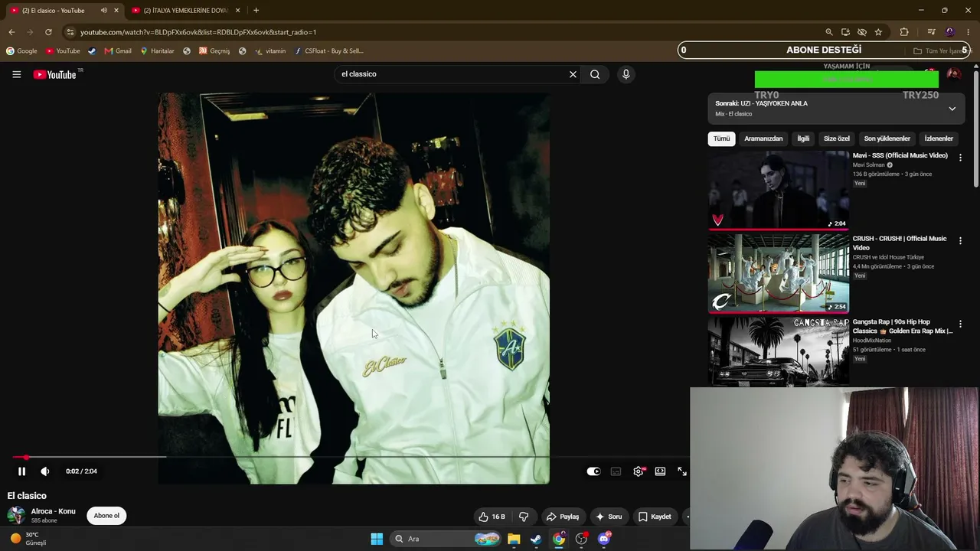Image resolution: width=980 pixels, height=551 pixels.
Task: Open the Alroca - Konu channel name
Action: [x=53, y=511]
